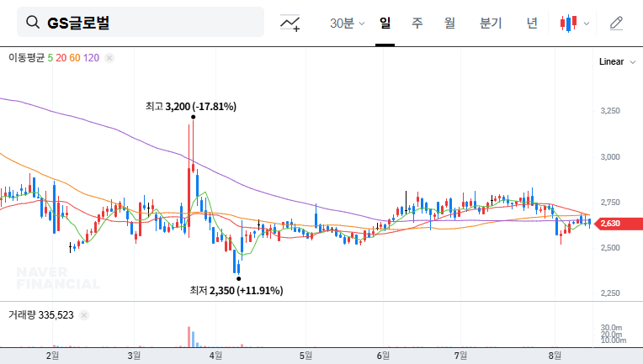Image resolution: width=643 pixels, height=364 pixels.
Task: Click the 2월 date axis label
Action: [52, 356]
